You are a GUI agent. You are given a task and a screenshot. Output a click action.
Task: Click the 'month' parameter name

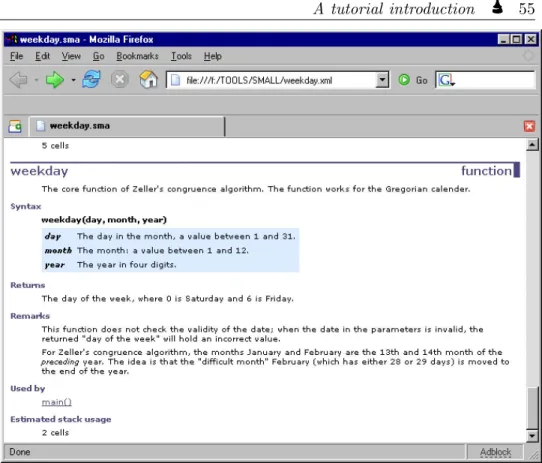[58, 250]
